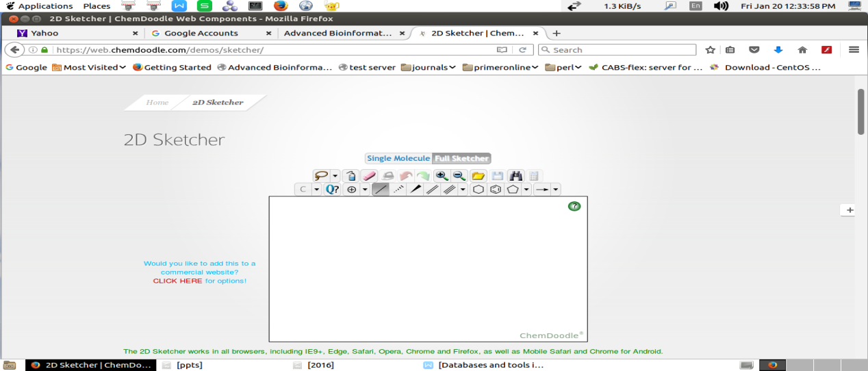Click the binoculars Search icon
868x371 pixels.
(x=515, y=176)
